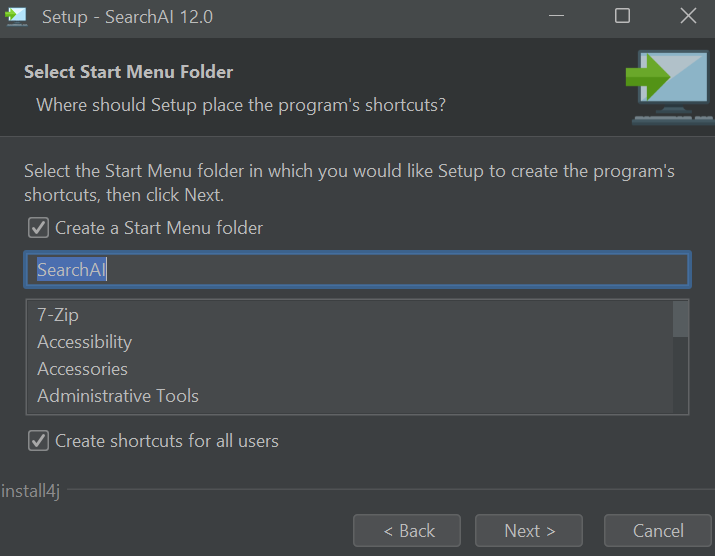Screen dimensions: 715x556
Task: Click the SearchAI folder name field
Action: point(357,270)
